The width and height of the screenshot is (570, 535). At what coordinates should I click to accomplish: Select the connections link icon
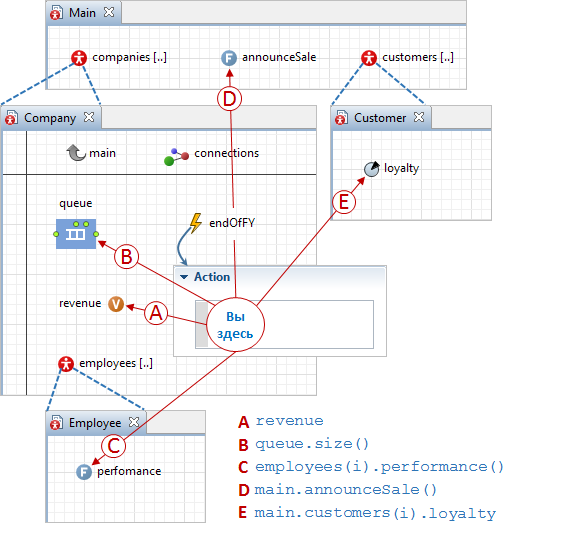176,157
